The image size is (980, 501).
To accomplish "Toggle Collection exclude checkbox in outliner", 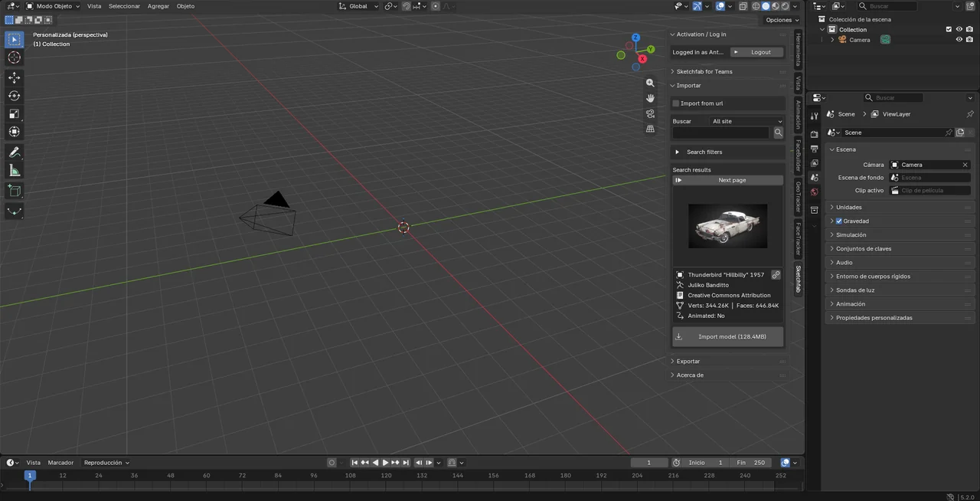I will coord(949,29).
